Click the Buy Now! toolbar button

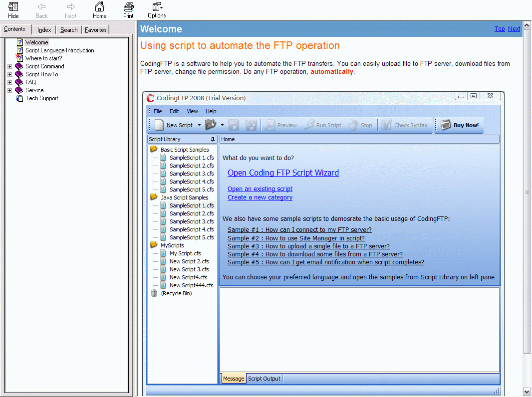pos(458,125)
